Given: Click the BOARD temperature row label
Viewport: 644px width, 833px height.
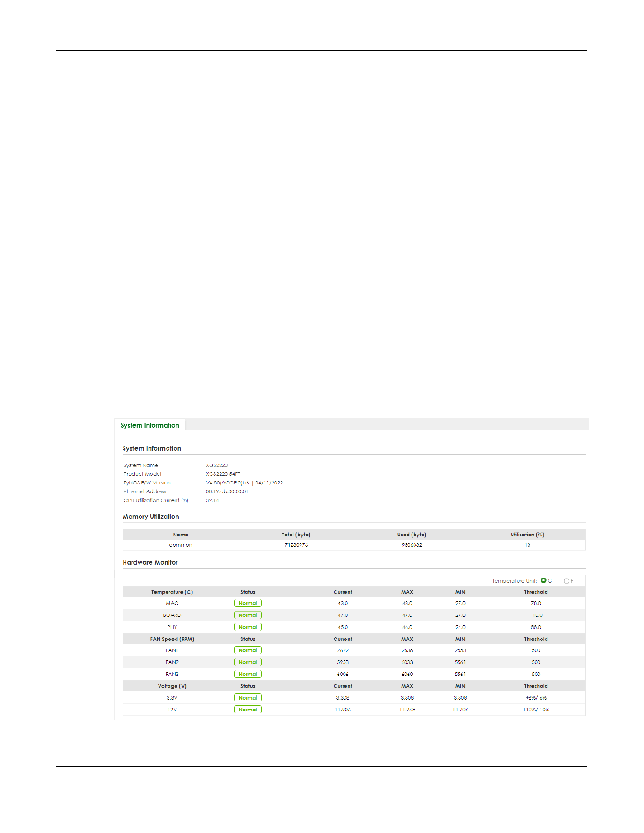Looking at the screenshot, I should point(172,615).
